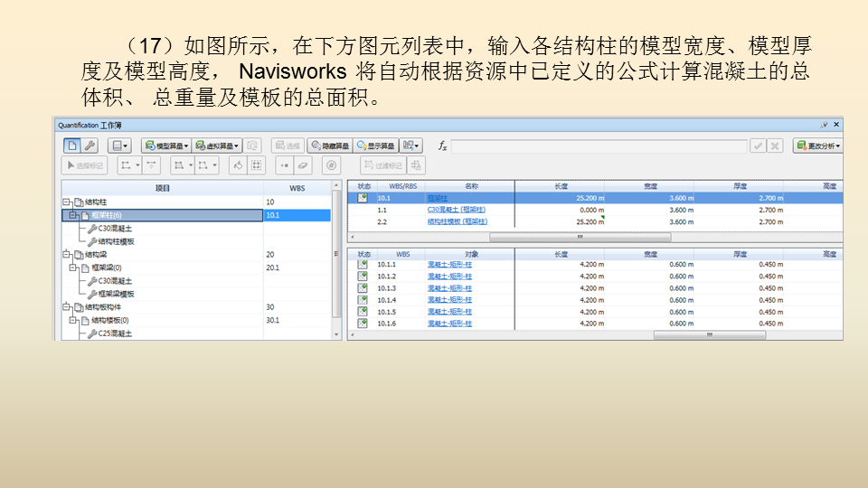Click the WBS column header in the tree panel
This screenshot has height=488, width=868.
pyautogui.click(x=297, y=188)
